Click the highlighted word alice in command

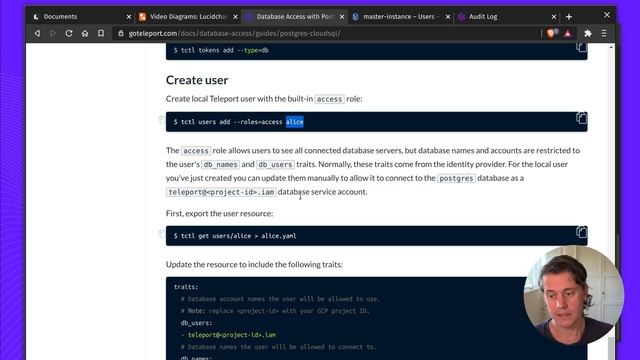(295, 122)
